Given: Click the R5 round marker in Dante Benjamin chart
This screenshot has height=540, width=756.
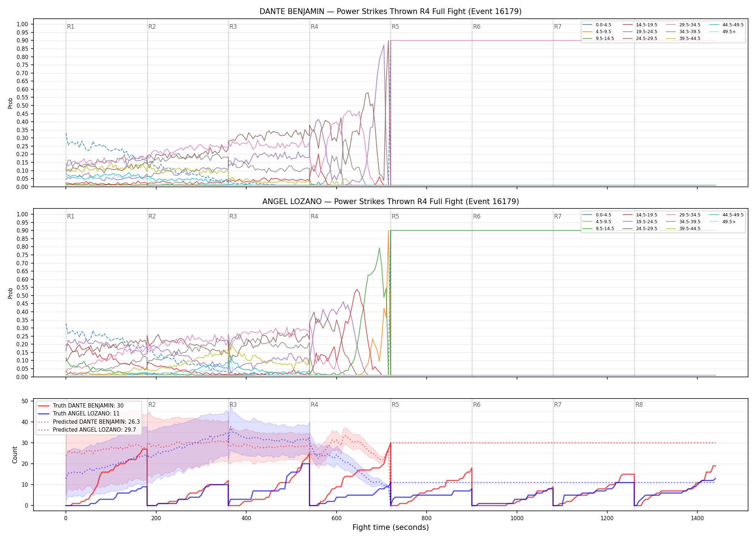Looking at the screenshot, I should tap(395, 27).
